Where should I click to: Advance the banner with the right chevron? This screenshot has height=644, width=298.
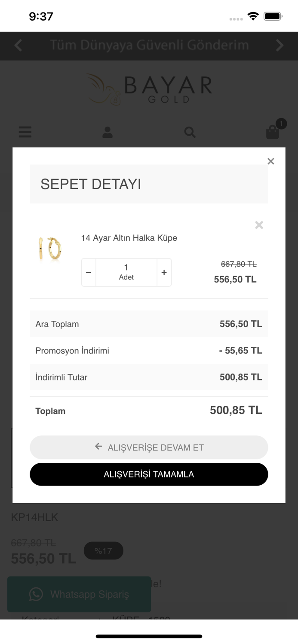tap(280, 45)
